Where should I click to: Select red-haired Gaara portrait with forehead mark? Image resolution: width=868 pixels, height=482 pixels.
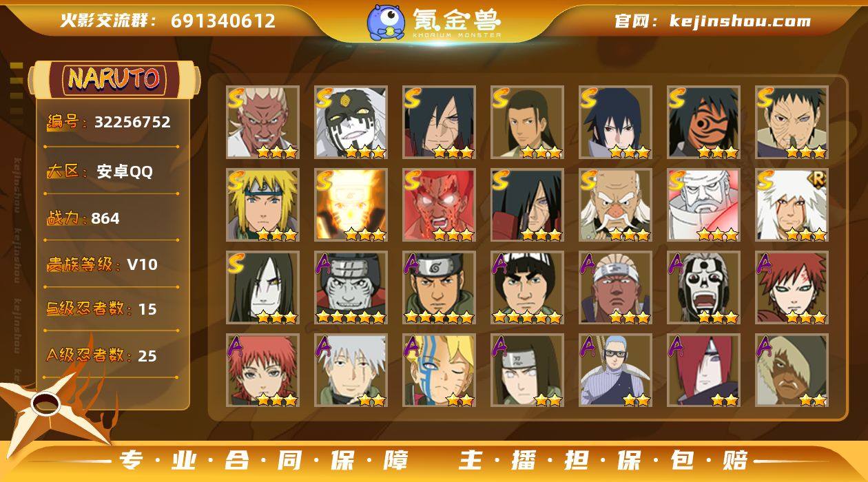pos(792,287)
